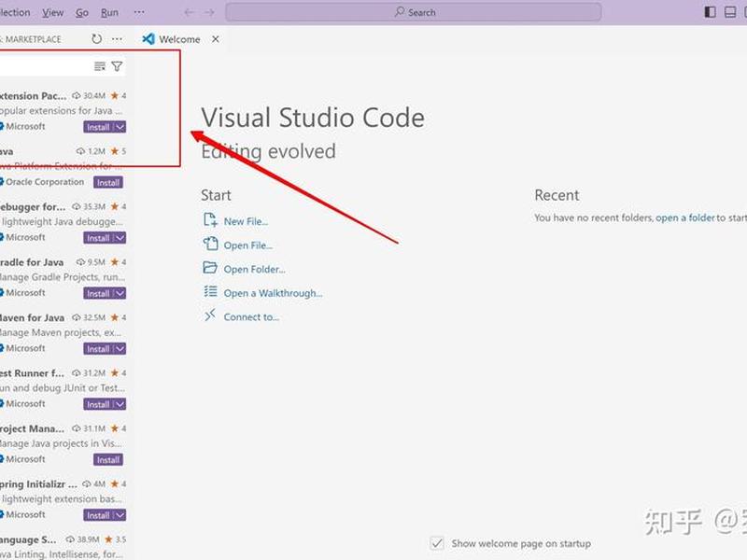Image resolution: width=747 pixels, height=560 pixels.
Task: Install Debugger for Java extension
Action: click(98, 238)
